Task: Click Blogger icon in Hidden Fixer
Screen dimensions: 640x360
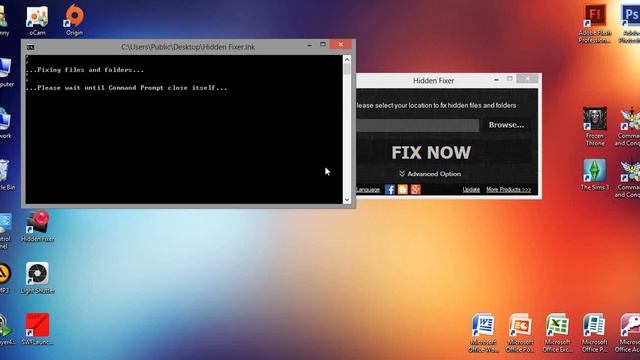Action: click(x=402, y=189)
